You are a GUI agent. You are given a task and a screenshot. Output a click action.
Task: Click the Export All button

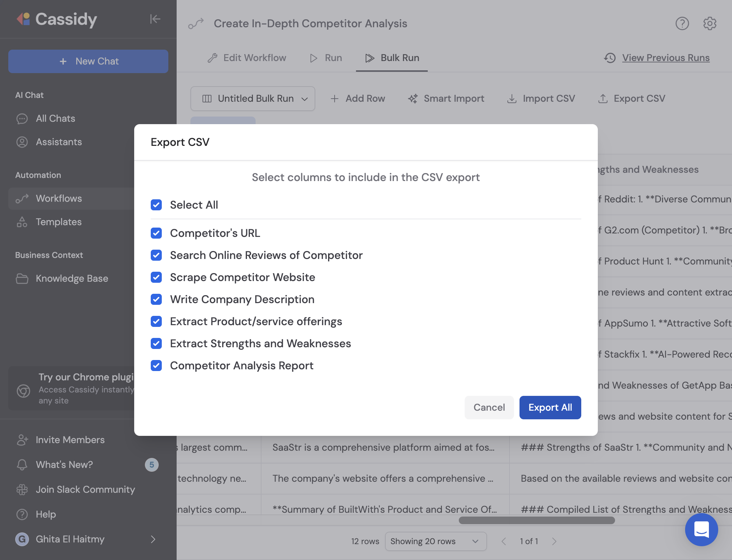pos(550,408)
